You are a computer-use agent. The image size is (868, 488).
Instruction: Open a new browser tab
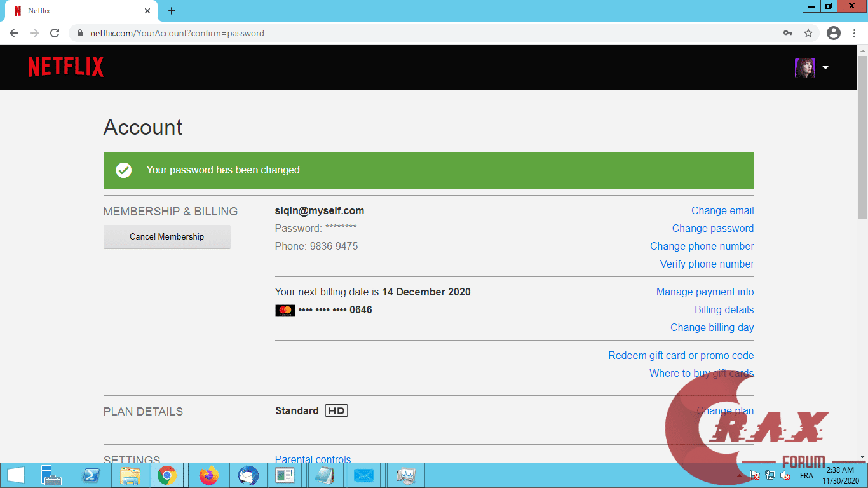point(172,11)
